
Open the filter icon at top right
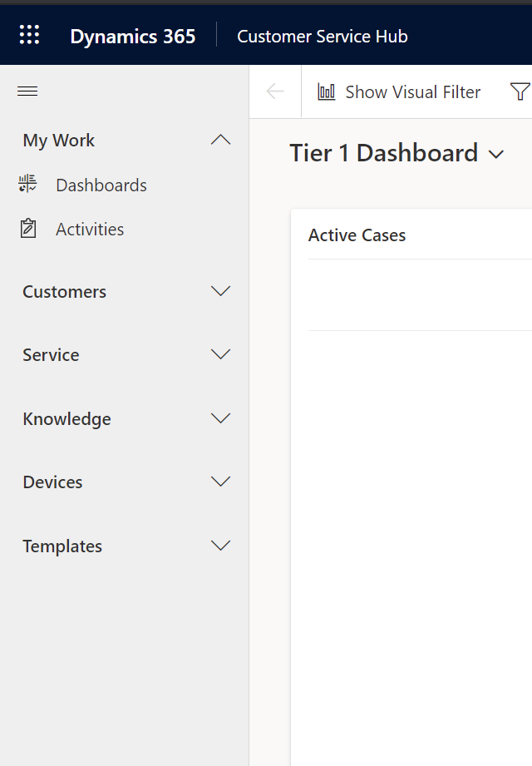(521, 91)
